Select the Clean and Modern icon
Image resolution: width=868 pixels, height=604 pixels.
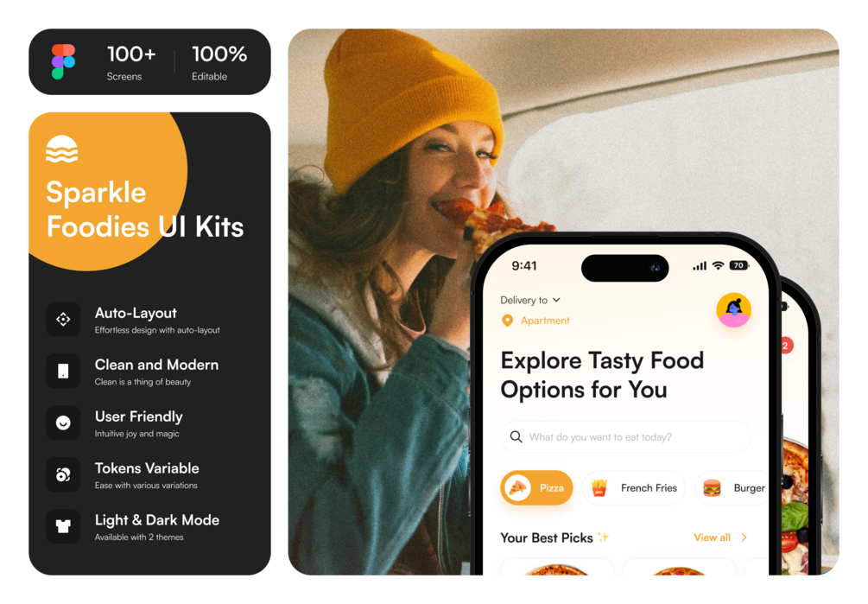click(x=63, y=371)
